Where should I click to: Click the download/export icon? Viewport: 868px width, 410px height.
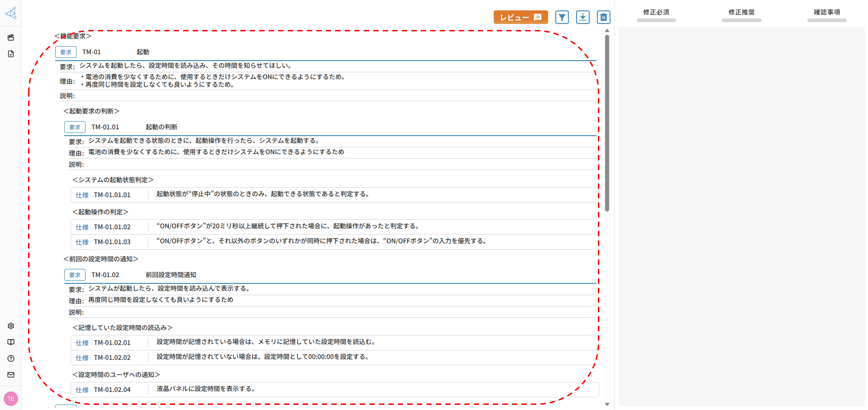click(x=583, y=17)
